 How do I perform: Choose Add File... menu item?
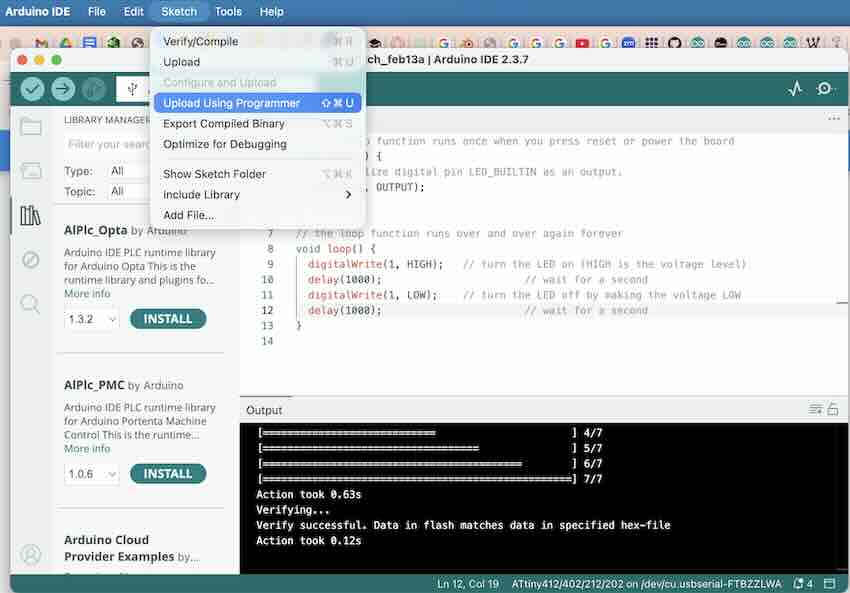257,215
